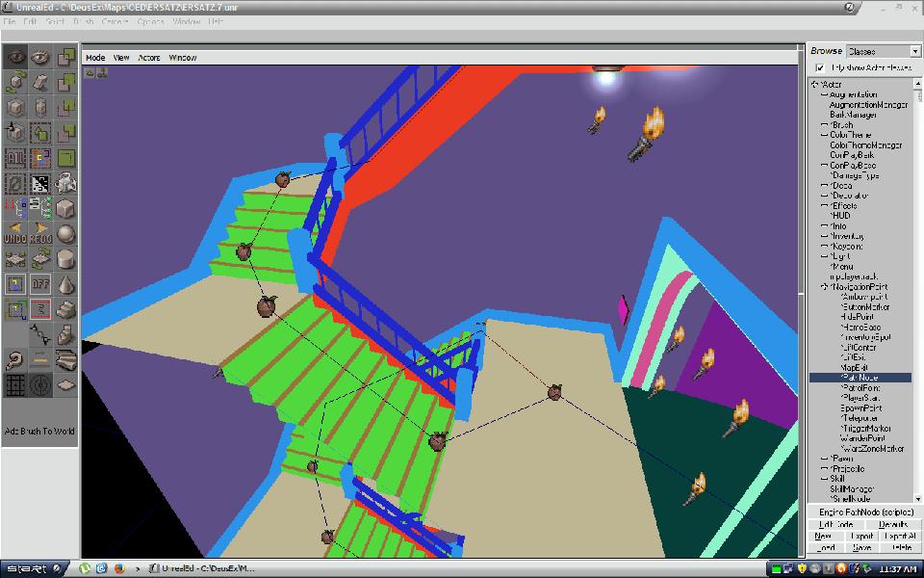Build a flat Sheet brush
The image size is (924, 578).
click(x=65, y=385)
